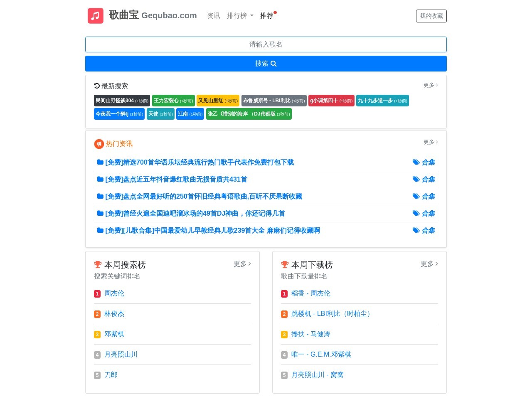Click 更多 chevron beside 热门资讯
The image size is (532, 399).
(x=430, y=142)
